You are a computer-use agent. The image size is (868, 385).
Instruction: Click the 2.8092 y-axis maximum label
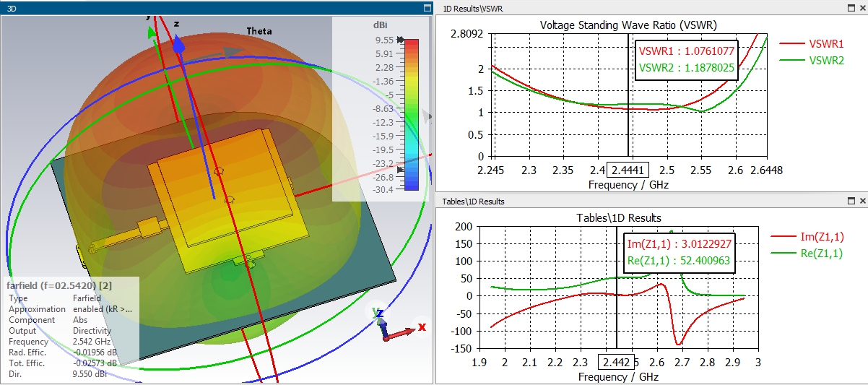[x=466, y=33]
